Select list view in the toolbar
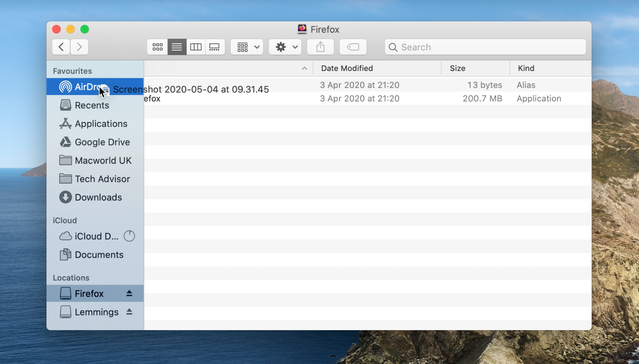The image size is (639, 364). [x=177, y=47]
